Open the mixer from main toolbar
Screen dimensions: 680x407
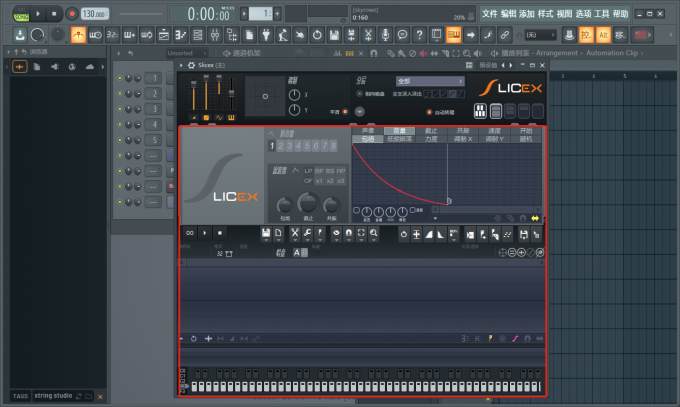pyautogui.click(x=215, y=35)
